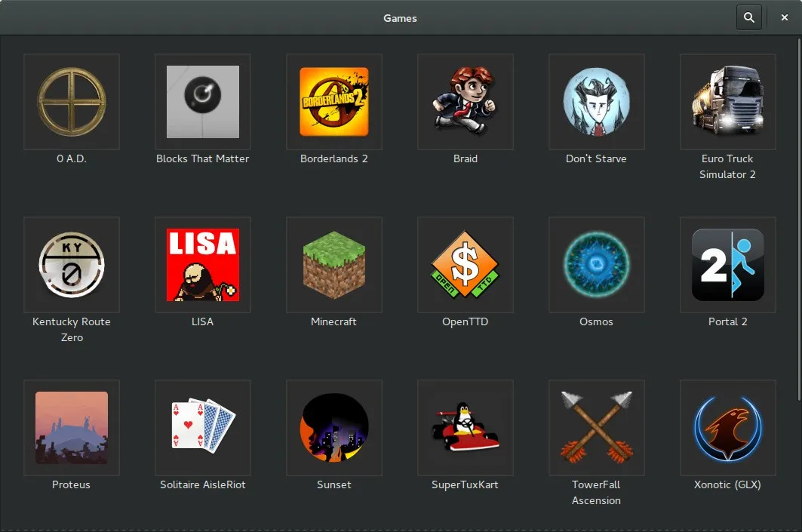Launch Braid

[465, 102]
